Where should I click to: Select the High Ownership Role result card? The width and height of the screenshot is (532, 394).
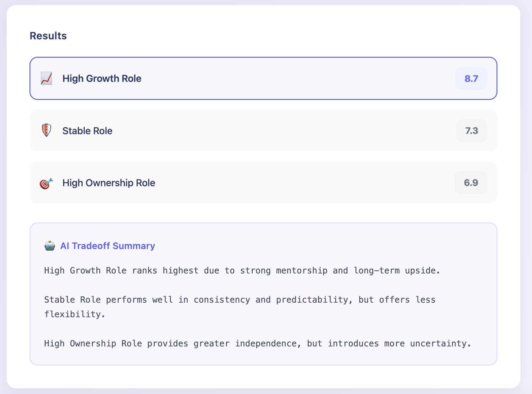point(222,183)
